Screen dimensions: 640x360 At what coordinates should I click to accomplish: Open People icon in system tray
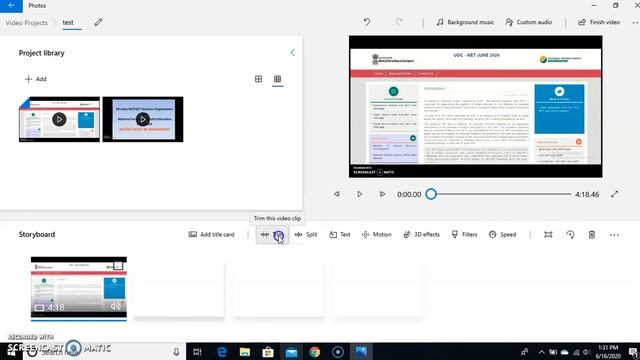(524, 352)
